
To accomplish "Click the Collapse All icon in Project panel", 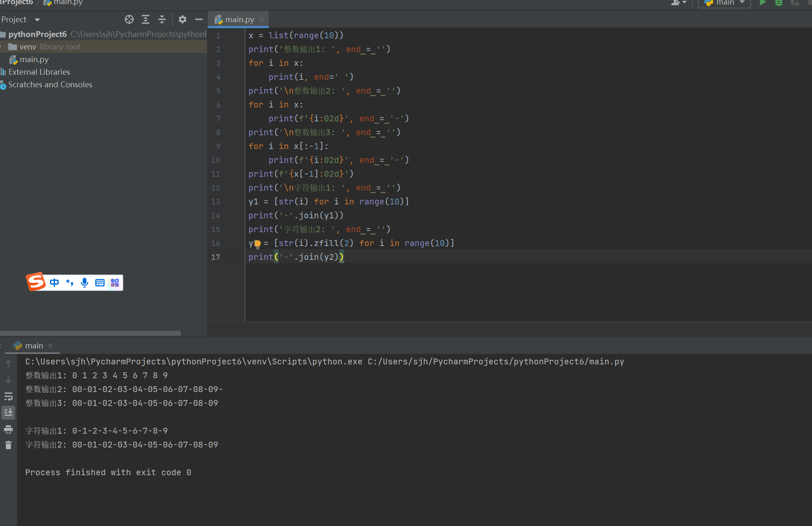I will click(x=162, y=19).
